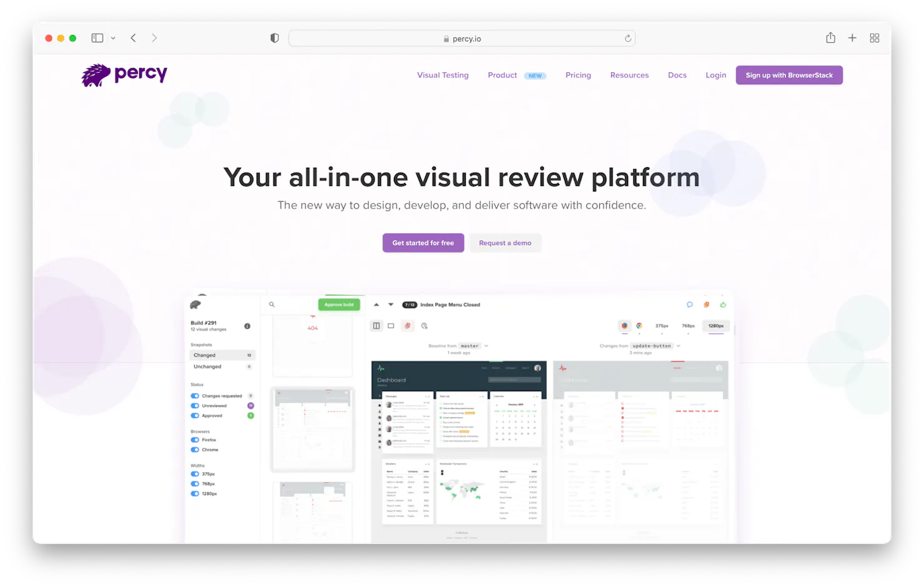
Task: Select the side-by-side comparison view icon
Action: coord(376,326)
